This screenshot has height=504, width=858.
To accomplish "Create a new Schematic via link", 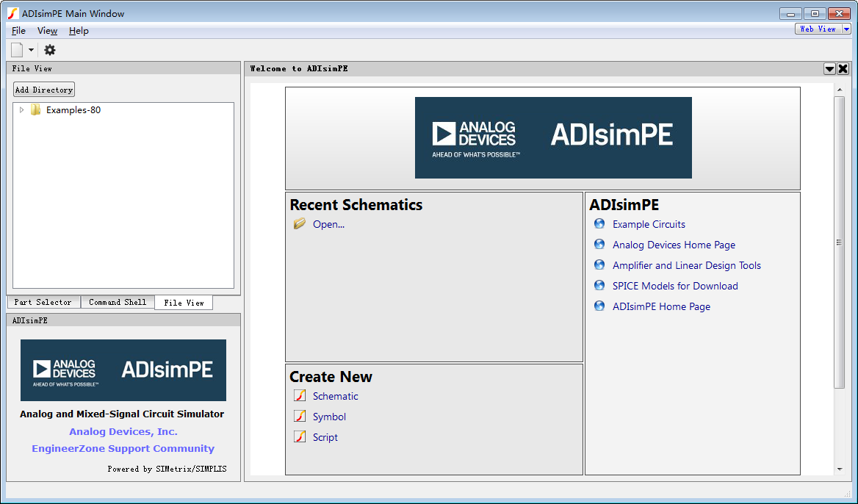I will point(336,396).
